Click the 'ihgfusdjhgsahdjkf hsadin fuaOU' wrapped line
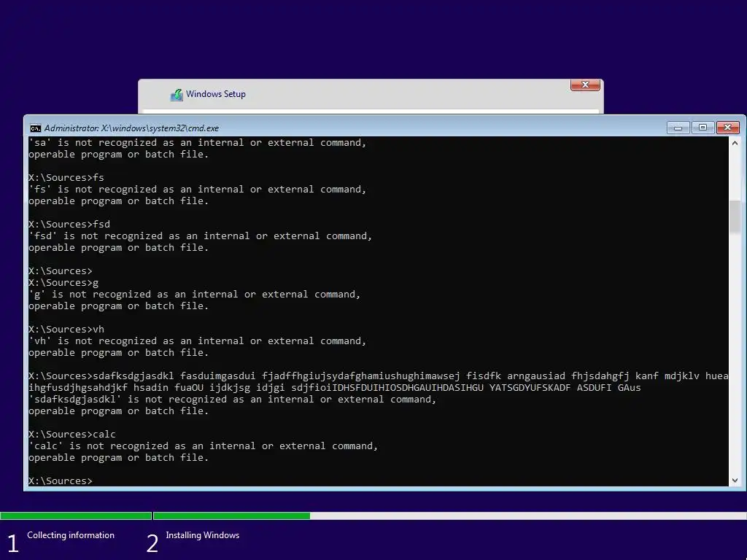Viewport: 747px width, 560px height. pyautogui.click(x=334, y=388)
